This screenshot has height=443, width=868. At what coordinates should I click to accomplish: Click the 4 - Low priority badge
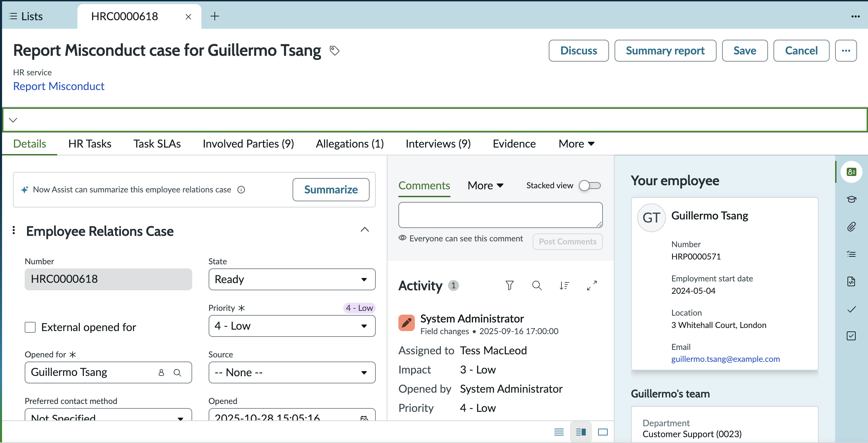(x=359, y=308)
